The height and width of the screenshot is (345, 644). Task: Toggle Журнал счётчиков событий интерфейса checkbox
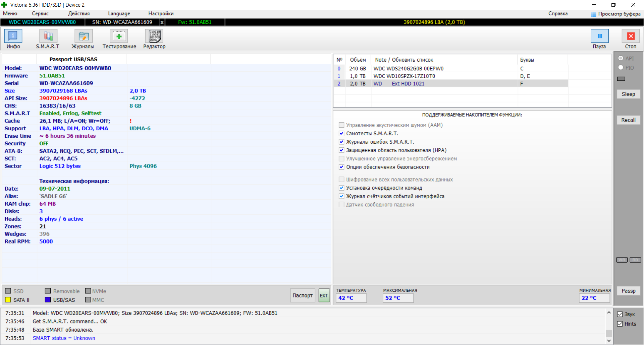[341, 196]
